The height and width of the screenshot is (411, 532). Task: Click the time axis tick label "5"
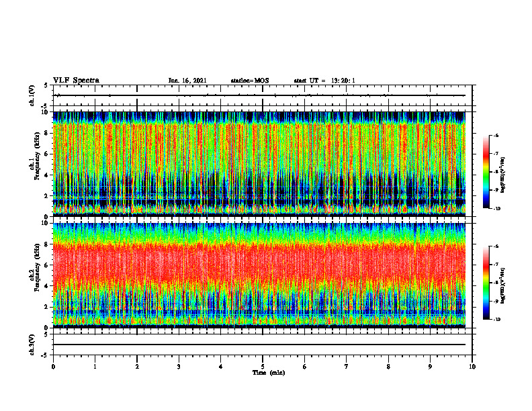(263, 367)
